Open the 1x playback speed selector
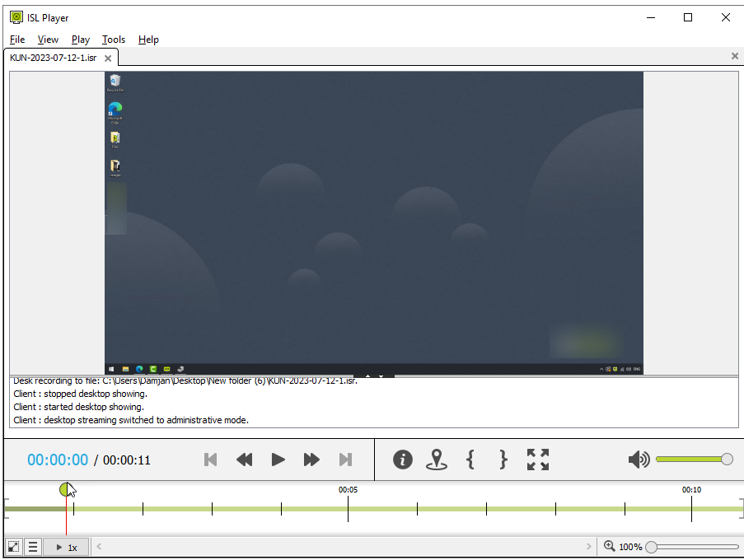744x560 pixels. pos(66,547)
